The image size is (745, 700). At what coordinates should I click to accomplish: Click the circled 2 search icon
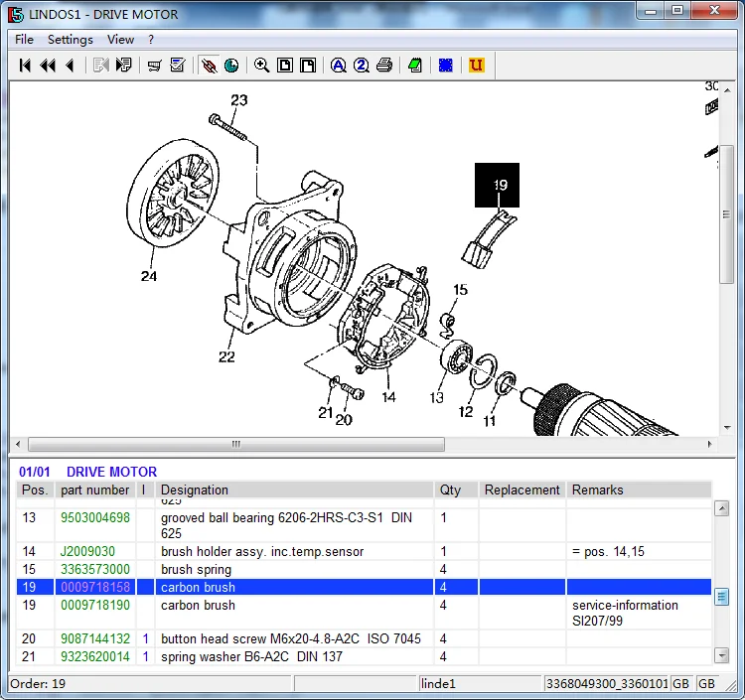[362, 66]
